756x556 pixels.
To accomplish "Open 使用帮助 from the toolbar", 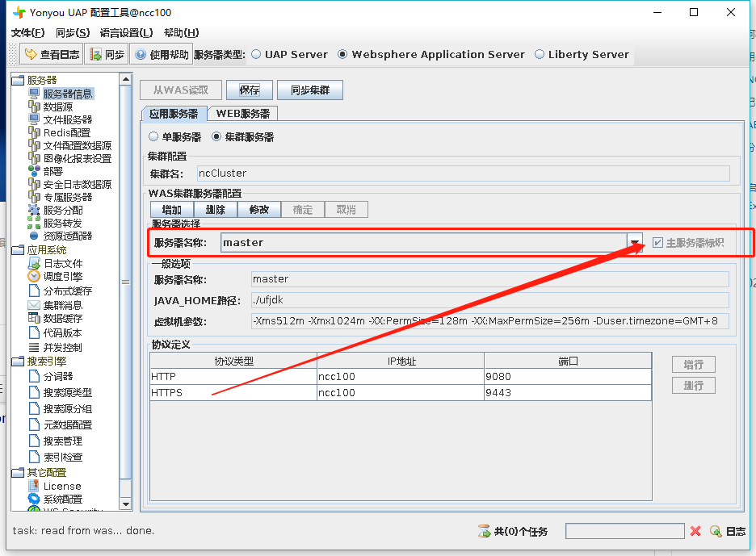I will [x=162, y=54].
